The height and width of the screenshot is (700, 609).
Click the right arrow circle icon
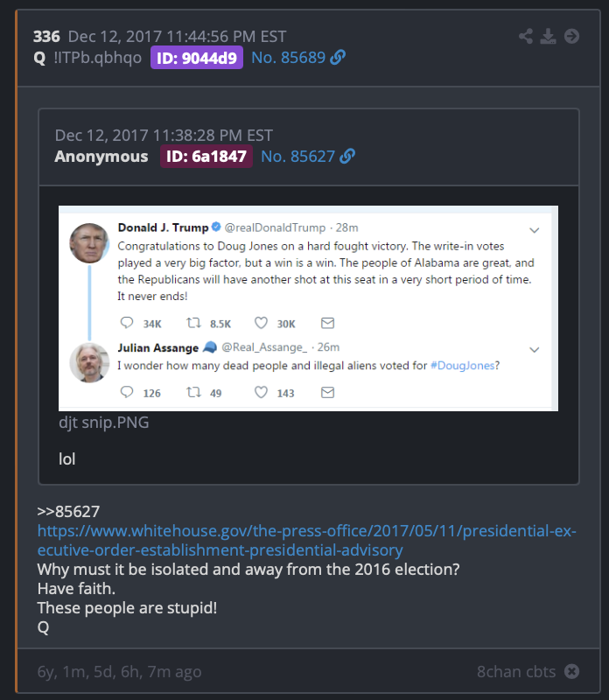point(571,36)
